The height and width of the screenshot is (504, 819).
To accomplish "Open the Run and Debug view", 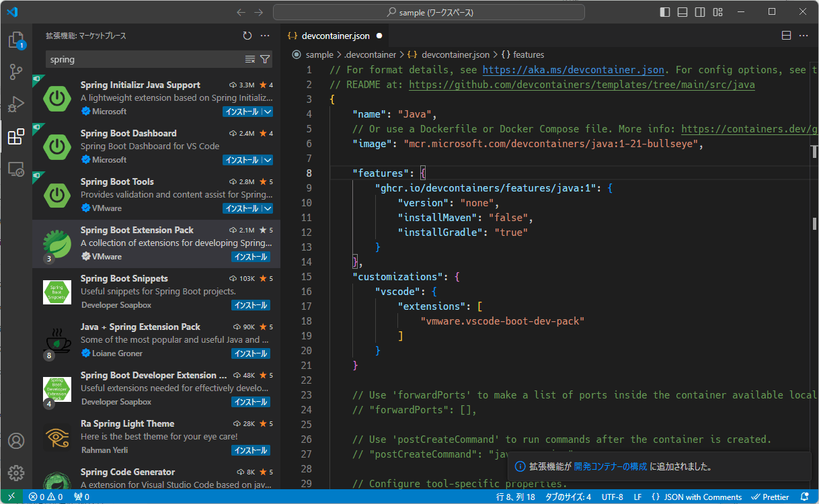I will pyautogui.click(x=16, y=104).
